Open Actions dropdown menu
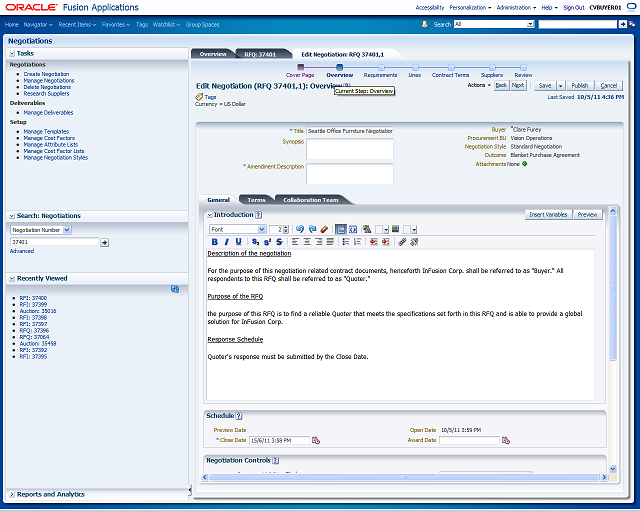 [479, 85]
